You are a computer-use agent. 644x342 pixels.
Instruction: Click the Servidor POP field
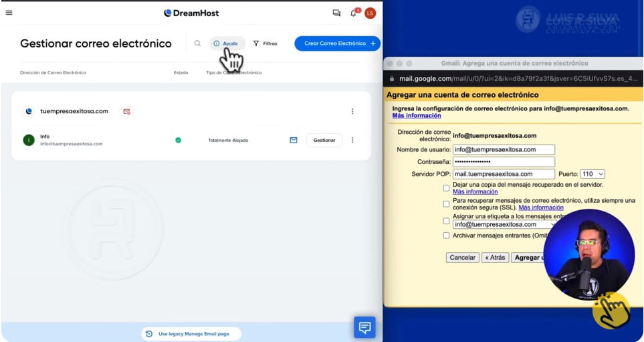click(504, 174)
